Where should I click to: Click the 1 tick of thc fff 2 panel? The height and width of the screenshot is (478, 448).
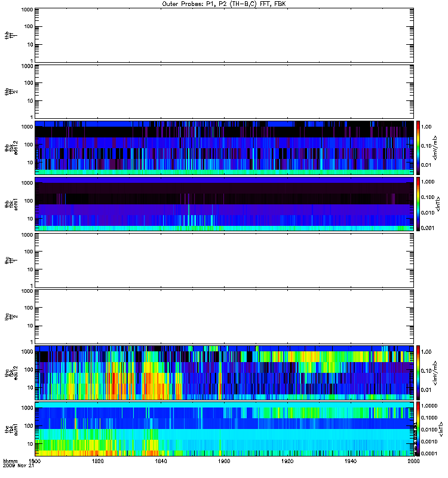pyautogui.click(x=32, y=342)
